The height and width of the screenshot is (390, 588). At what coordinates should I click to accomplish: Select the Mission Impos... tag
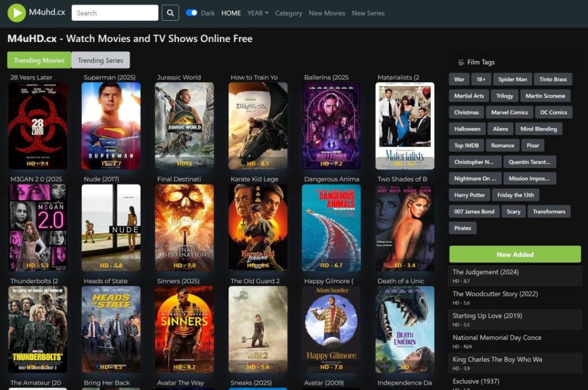click(x=529, y=178)
